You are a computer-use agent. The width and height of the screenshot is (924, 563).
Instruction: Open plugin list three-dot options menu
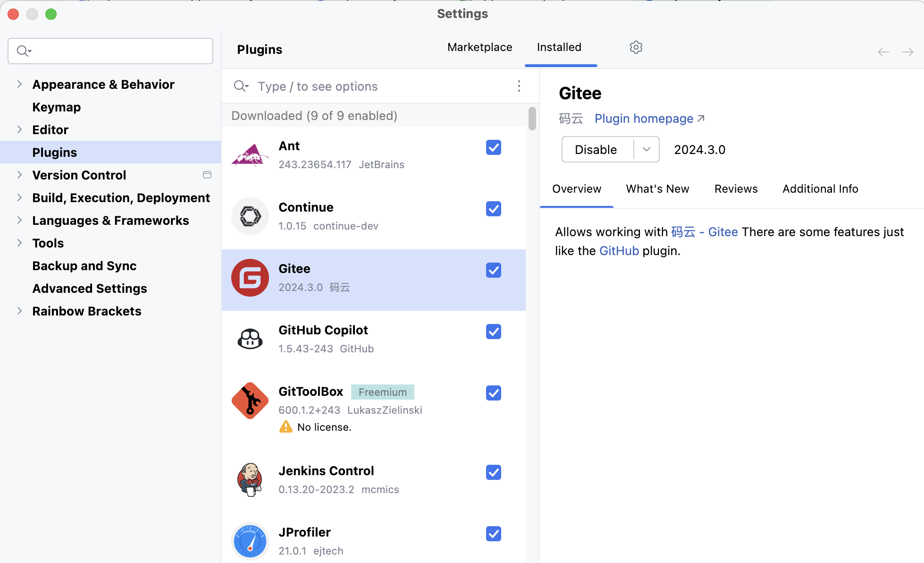pyautogui.click(x=519, y=86)
